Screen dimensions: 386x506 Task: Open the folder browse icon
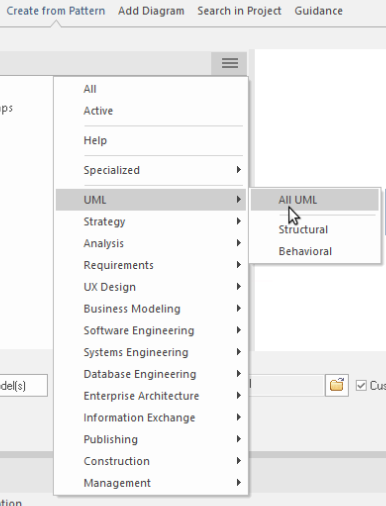click(337, 385)
